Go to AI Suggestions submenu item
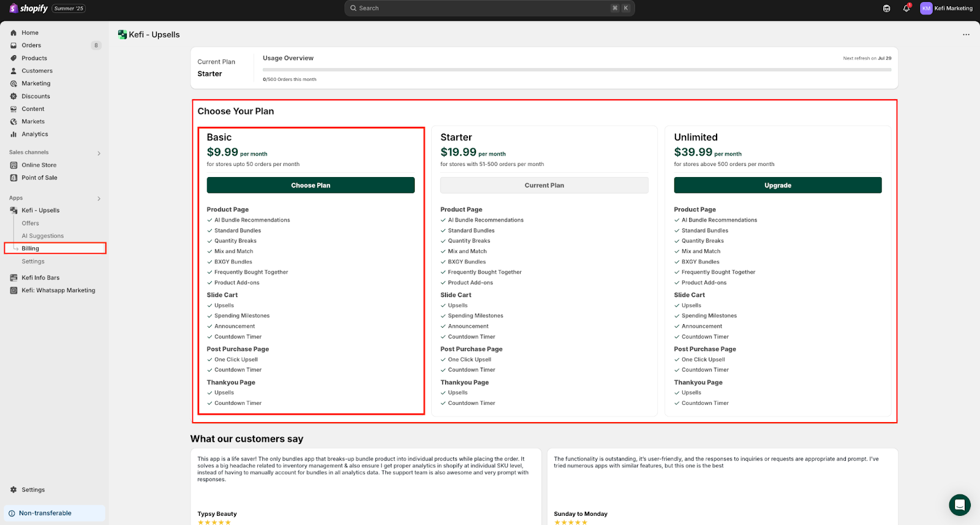 (x=43, y=236)
